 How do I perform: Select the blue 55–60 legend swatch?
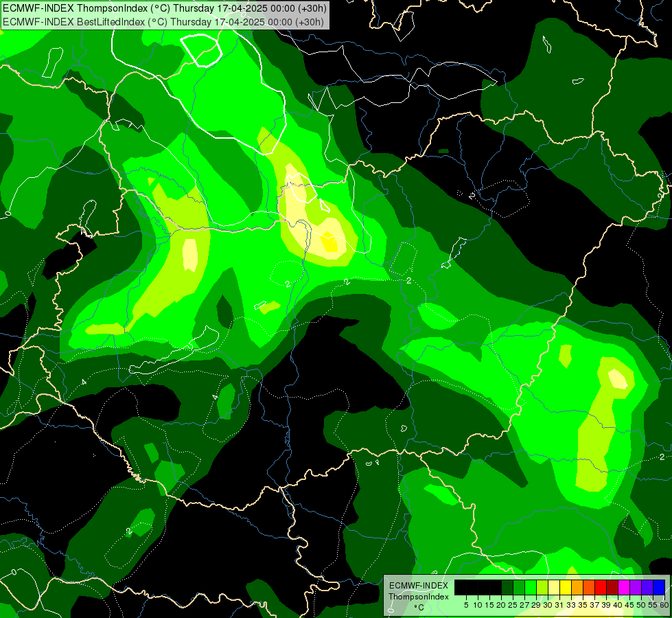pyautogui.click(x=659, y=587)
